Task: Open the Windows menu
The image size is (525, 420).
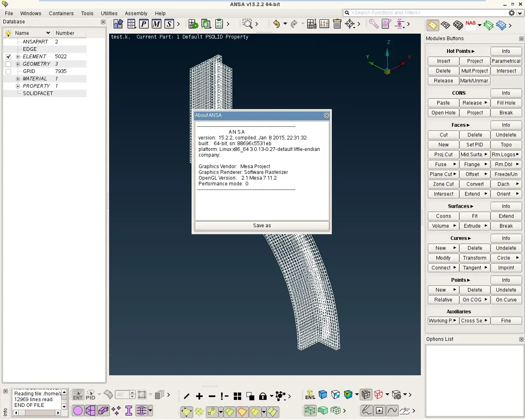Action: coord(31,14)
